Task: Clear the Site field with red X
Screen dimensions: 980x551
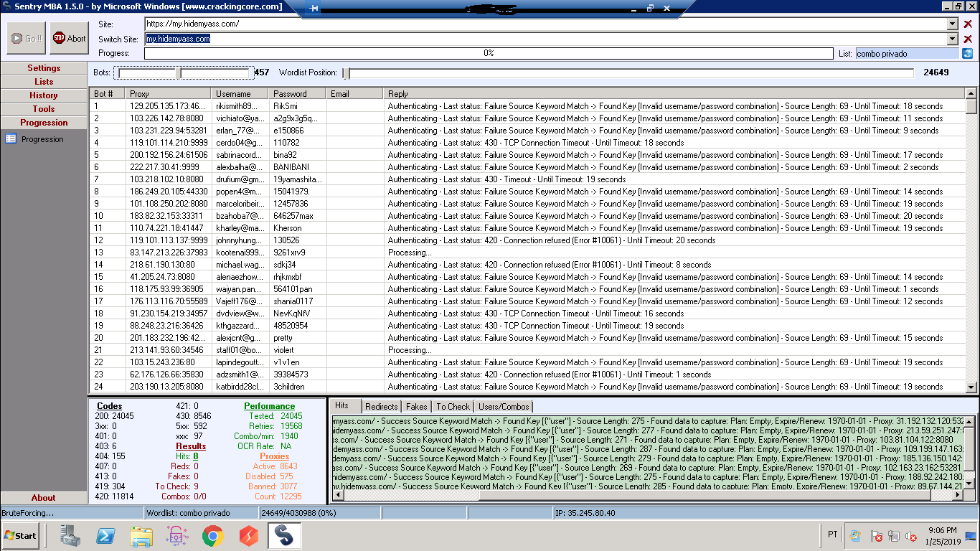Action: (x=968, y=24)
